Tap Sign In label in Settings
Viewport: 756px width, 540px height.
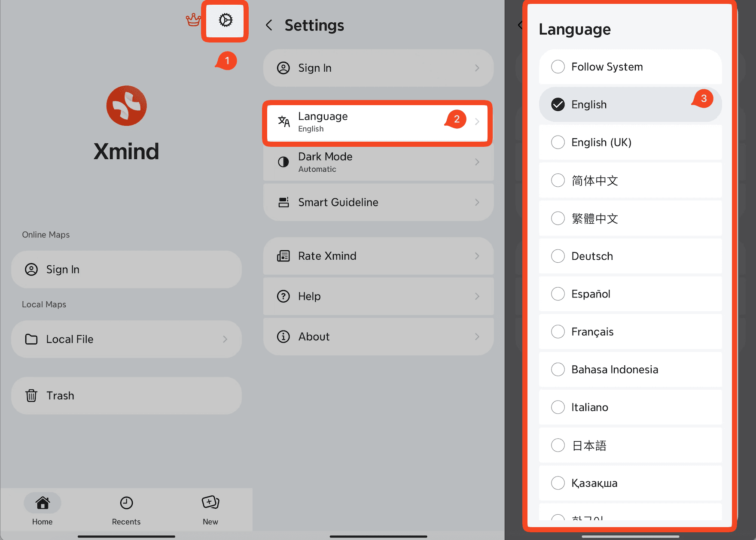pos(315,68)
